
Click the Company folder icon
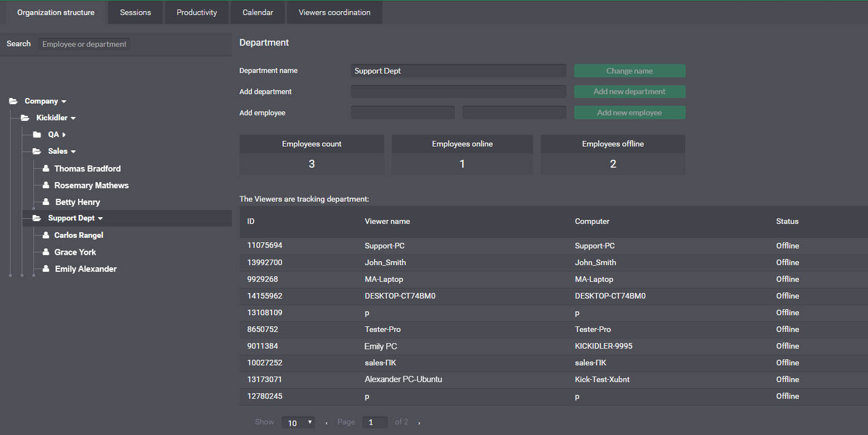pos(13,101)
